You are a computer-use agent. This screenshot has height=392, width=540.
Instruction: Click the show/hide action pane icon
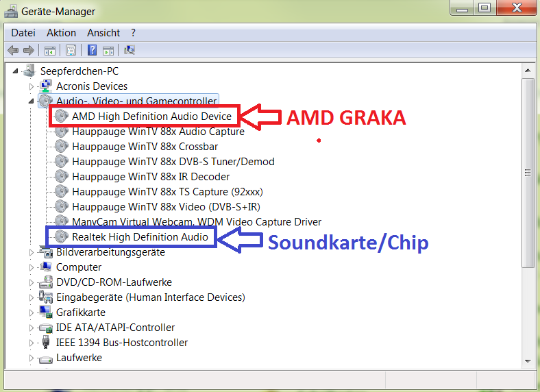(x=108, y=51)
